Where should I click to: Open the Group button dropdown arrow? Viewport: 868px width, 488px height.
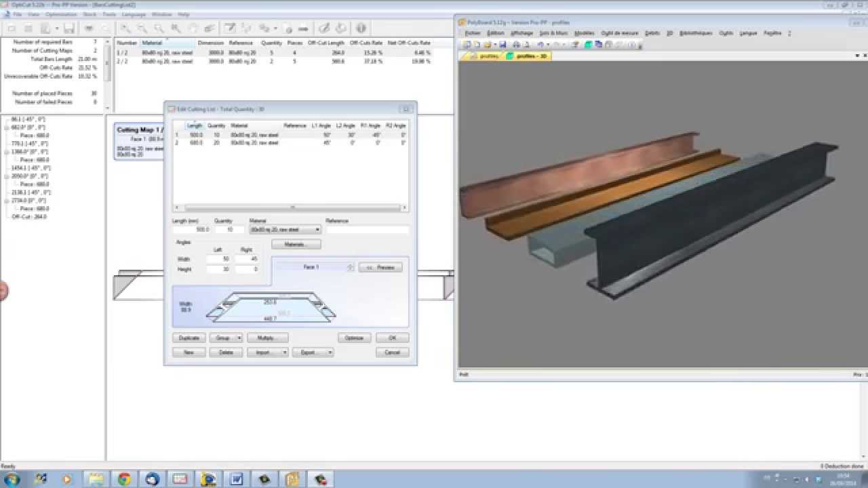(239, 338)
